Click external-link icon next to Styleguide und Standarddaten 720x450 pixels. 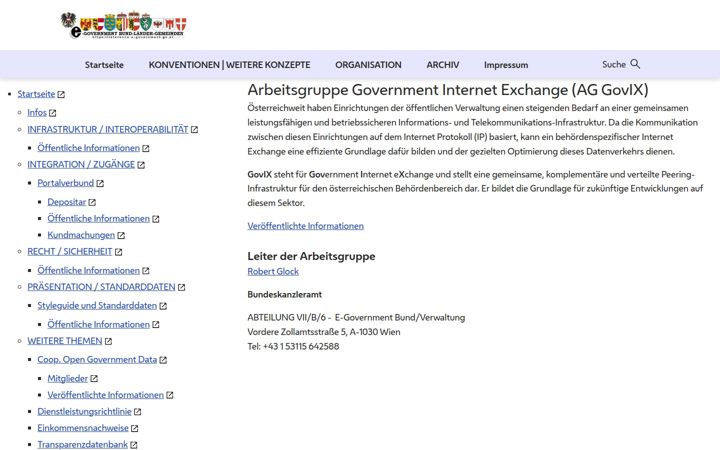163,306
